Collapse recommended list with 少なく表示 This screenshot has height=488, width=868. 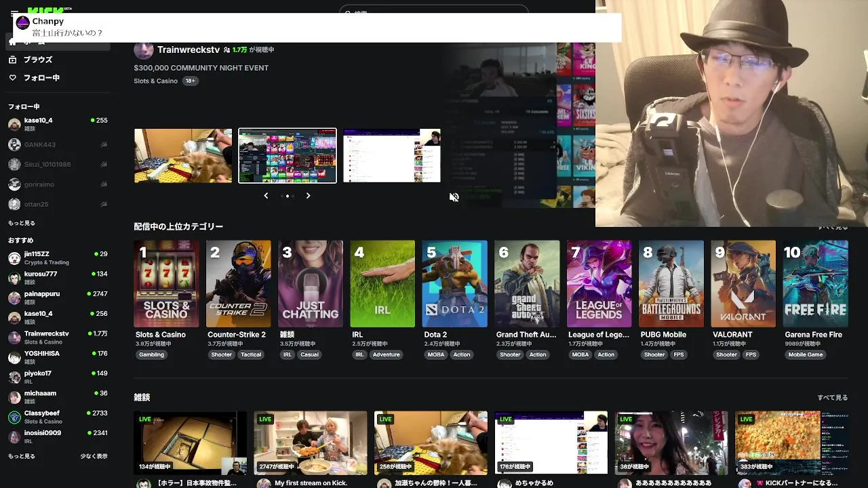94,456
